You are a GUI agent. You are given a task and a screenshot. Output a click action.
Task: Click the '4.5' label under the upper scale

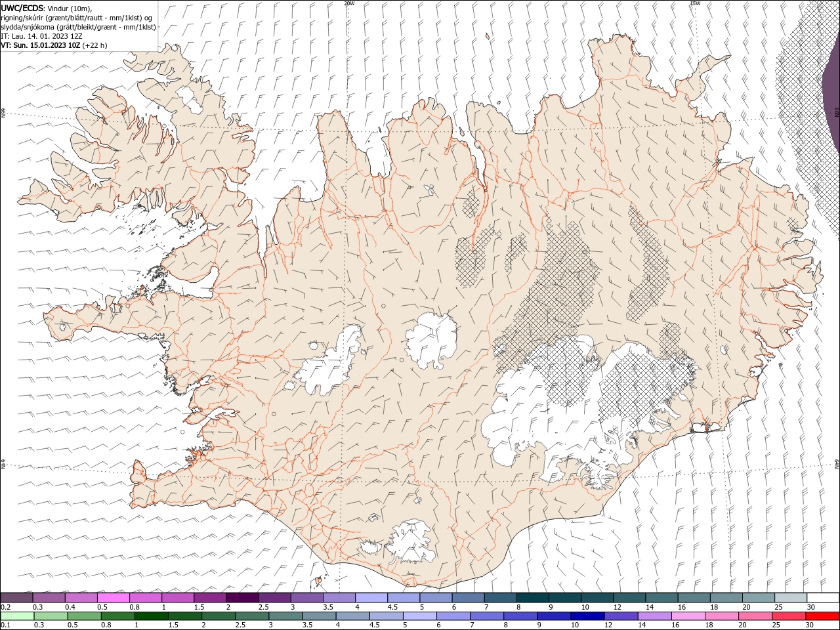tap(392, 607)
